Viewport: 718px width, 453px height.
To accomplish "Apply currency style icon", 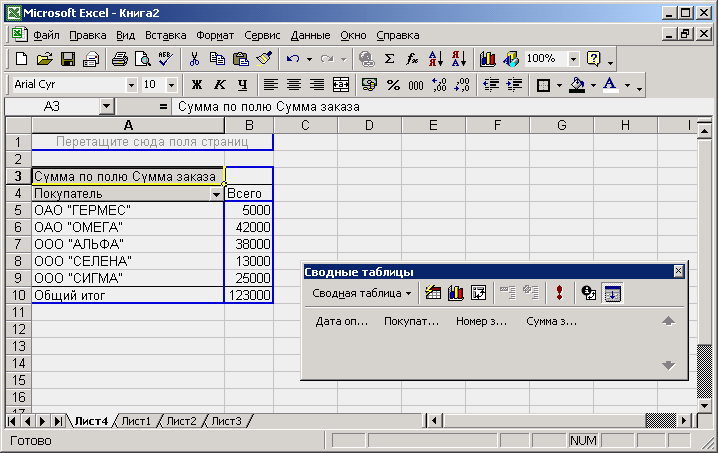I will click(x=369, y=85).
